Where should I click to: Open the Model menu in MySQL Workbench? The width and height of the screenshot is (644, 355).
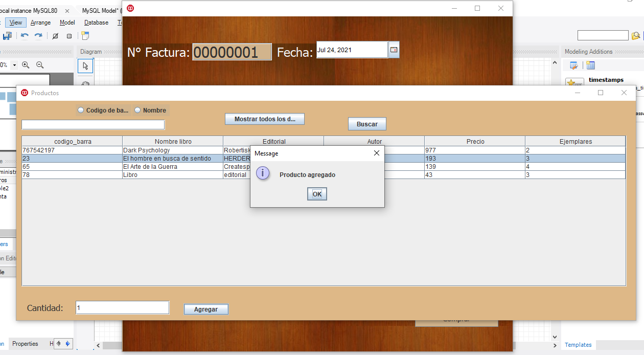[67, 23]
